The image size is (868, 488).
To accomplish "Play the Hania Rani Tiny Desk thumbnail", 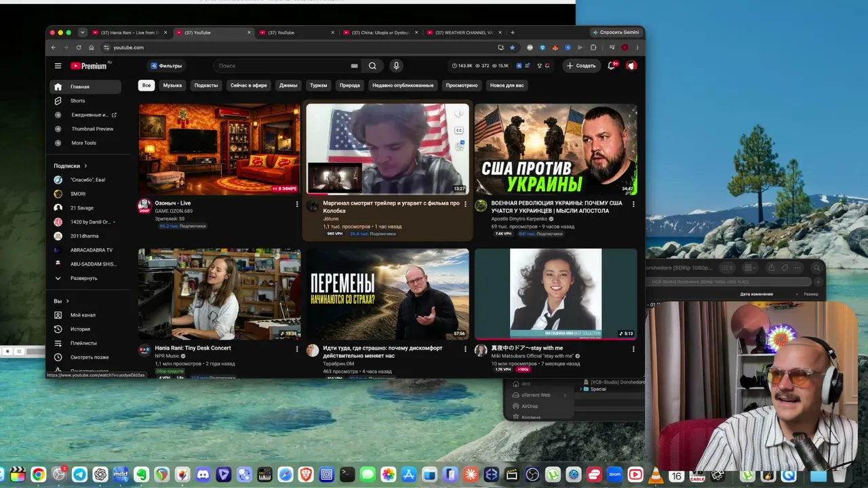I will 219,294.
